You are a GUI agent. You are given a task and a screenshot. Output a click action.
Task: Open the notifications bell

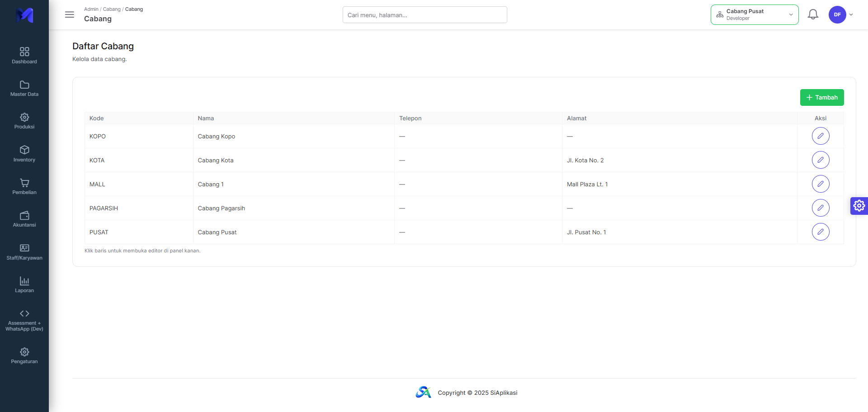tap(813, 14)
